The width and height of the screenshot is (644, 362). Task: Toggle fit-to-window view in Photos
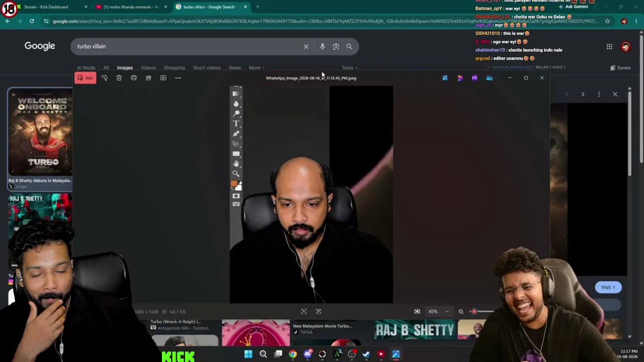click(417, 312)
